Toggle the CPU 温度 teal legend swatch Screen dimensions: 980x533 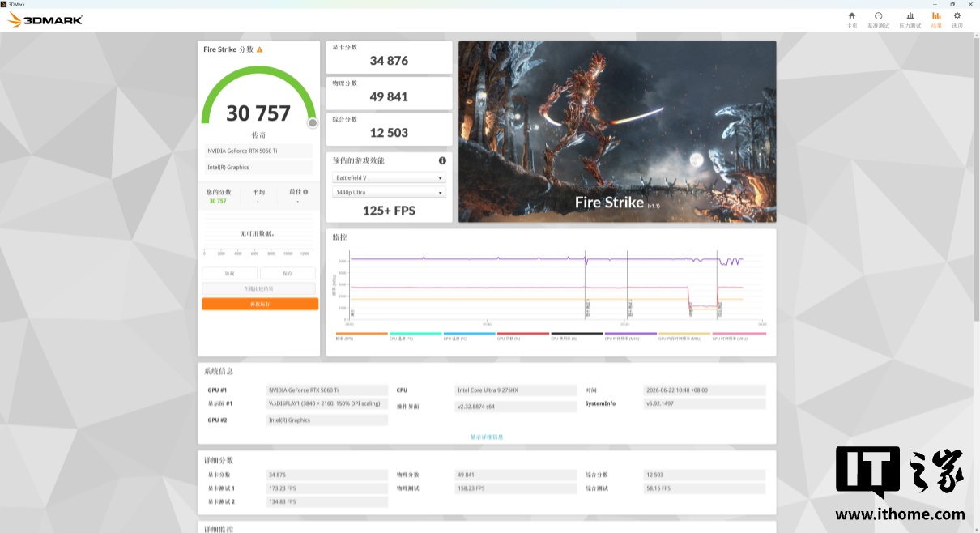pos(415,333)
